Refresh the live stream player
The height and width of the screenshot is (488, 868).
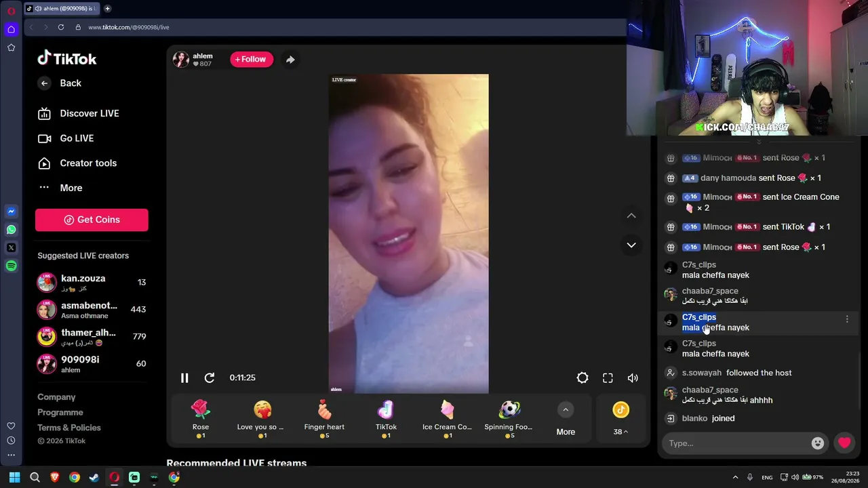[x=210, y=378]
